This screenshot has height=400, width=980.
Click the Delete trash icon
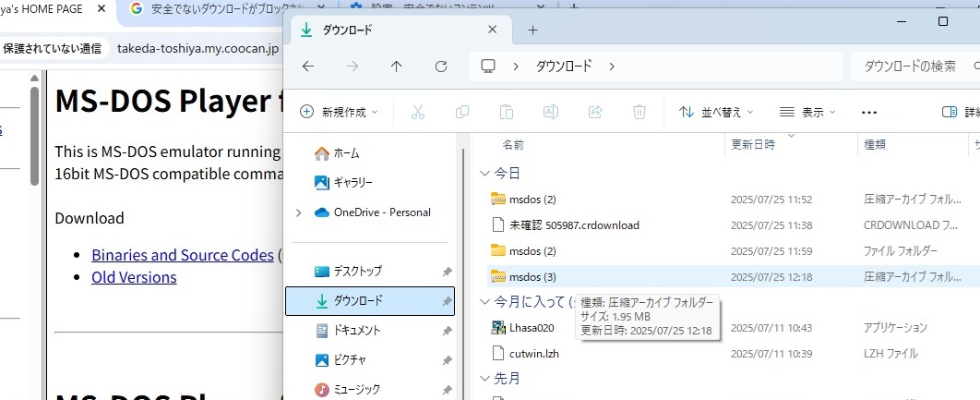click(639, 112)
